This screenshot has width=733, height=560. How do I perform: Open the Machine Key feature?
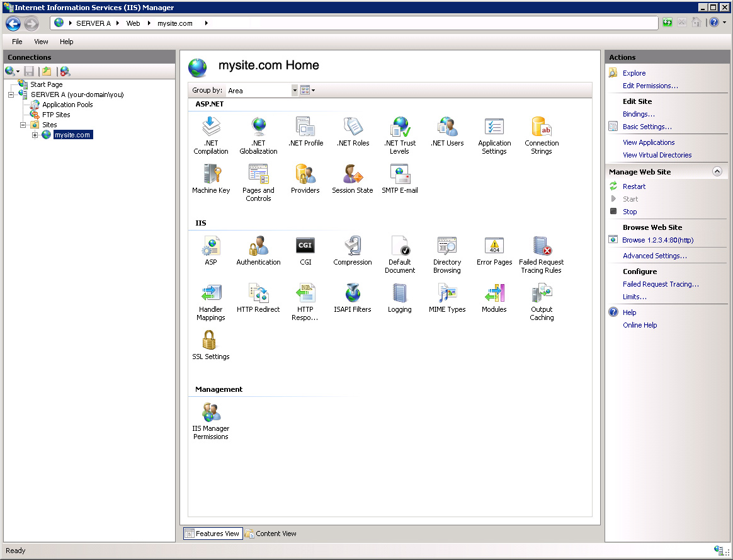click(211, 179)
